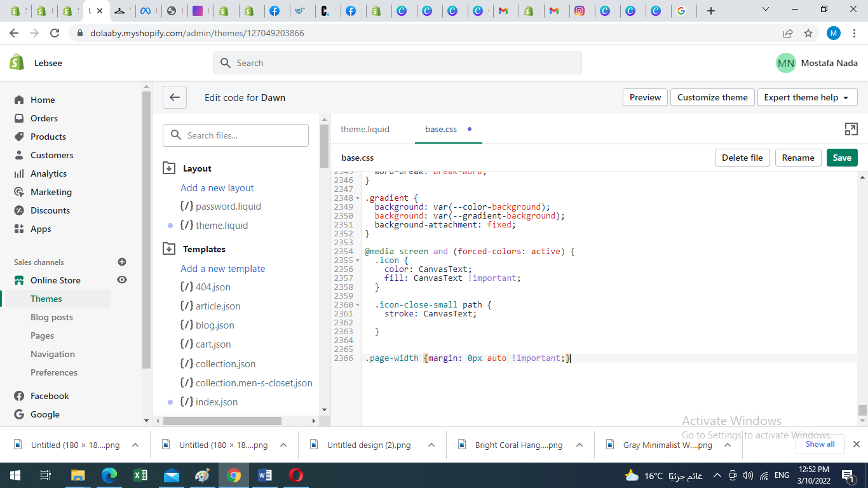868x488 pixels.
Task: Select Blog posts in the sidebar menu
Action: point(51,317)
